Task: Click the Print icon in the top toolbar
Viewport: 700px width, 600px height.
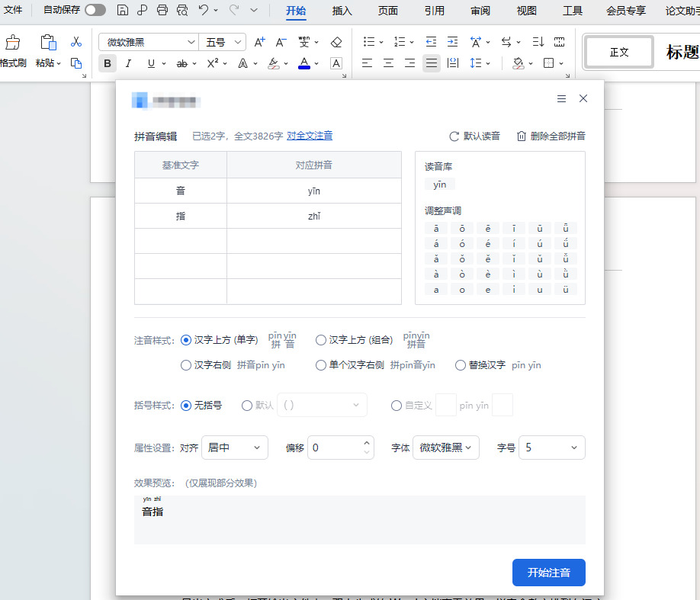Action: pyautogui.click(x=162, y=10)
